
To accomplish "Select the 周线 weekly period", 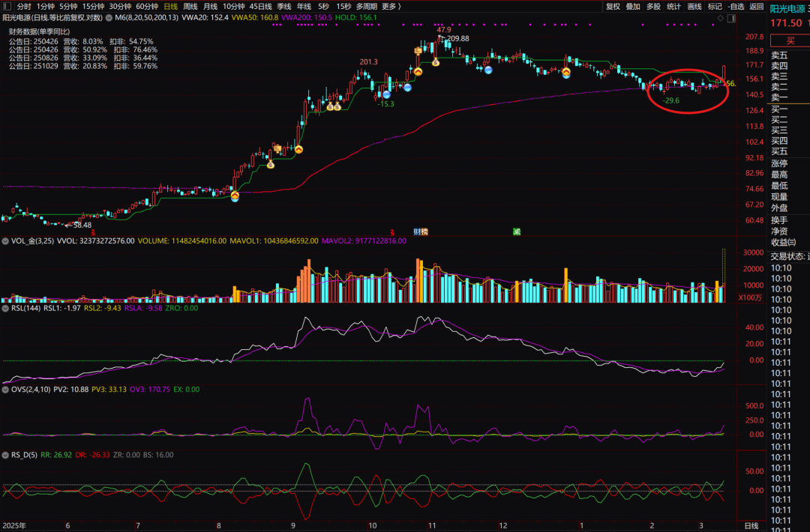I will click(x=190, y=6).
